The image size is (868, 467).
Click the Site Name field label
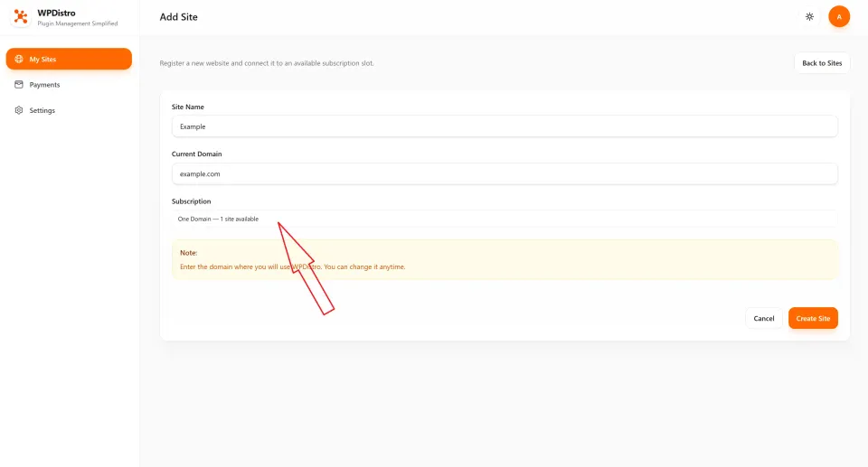click(x=188, y=107)
